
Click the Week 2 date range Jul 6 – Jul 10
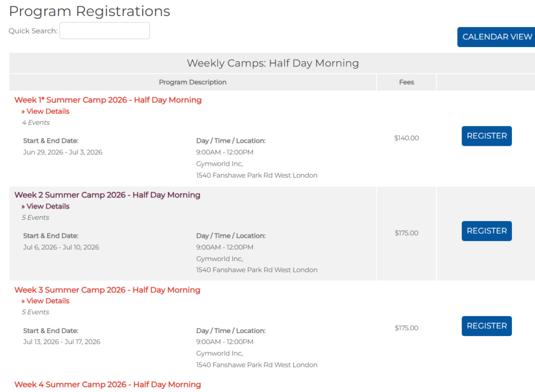click(61, 247)
